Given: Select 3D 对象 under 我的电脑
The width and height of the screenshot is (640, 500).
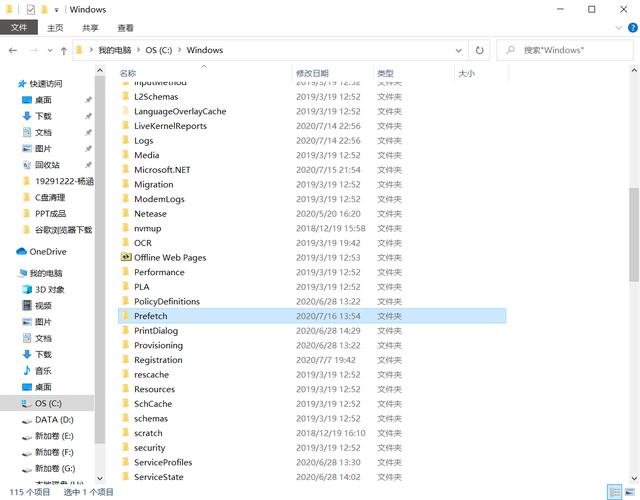Looking at the screenshot, I should click(x=49, y=290).
